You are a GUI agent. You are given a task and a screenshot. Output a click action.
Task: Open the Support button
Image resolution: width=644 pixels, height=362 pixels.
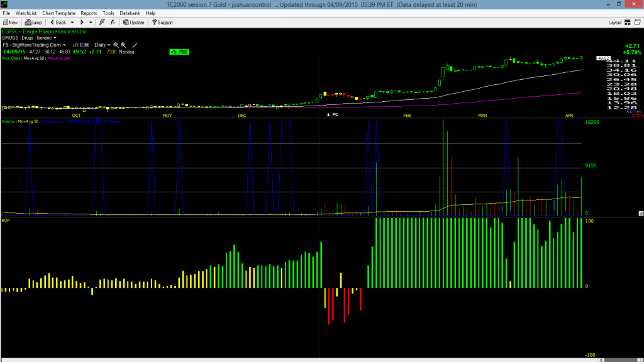click(163, 23)
